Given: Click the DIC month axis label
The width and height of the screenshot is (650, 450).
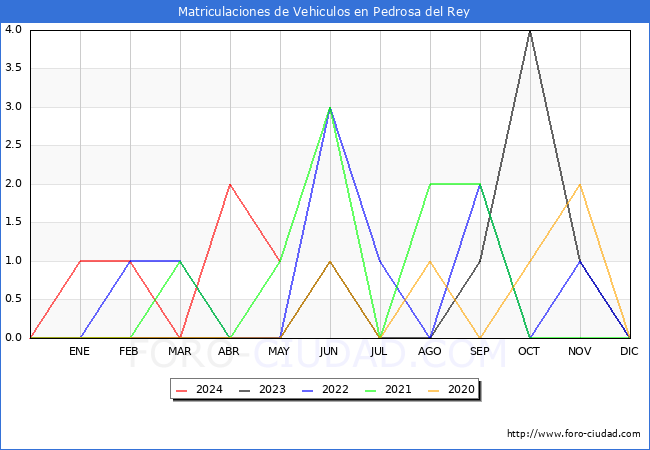Looking at the screenshot, I should coord(629,351).
